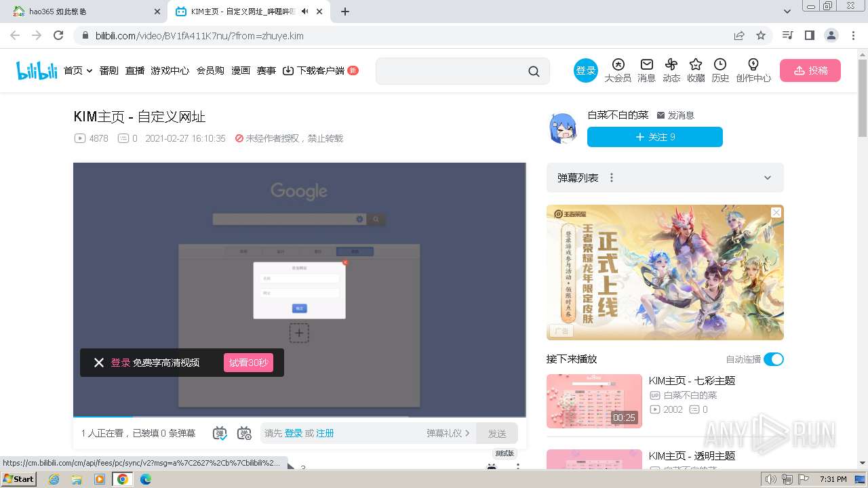Open 消息 messages icon
The width and height of the screenshot is (868, 488).
647,70
